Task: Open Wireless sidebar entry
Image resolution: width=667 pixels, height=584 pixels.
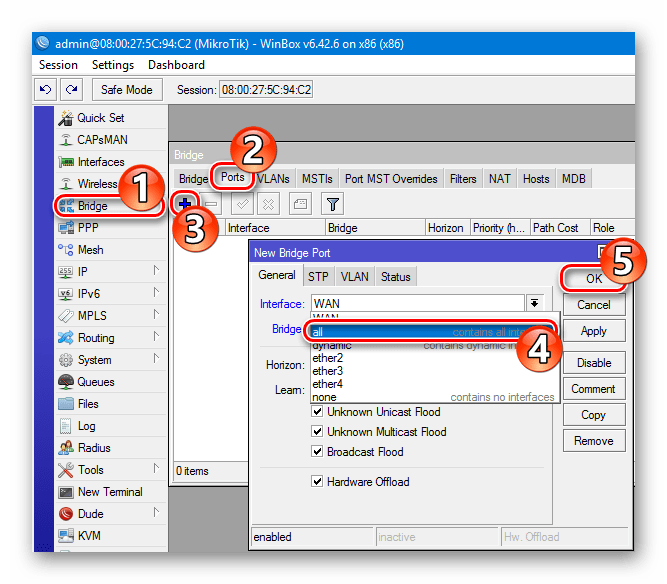Action: pyautogui.click(x=111, y=184)
